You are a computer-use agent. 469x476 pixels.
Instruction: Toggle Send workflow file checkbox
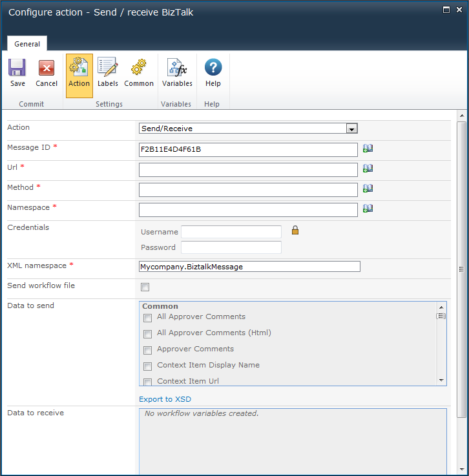point(145,287)
